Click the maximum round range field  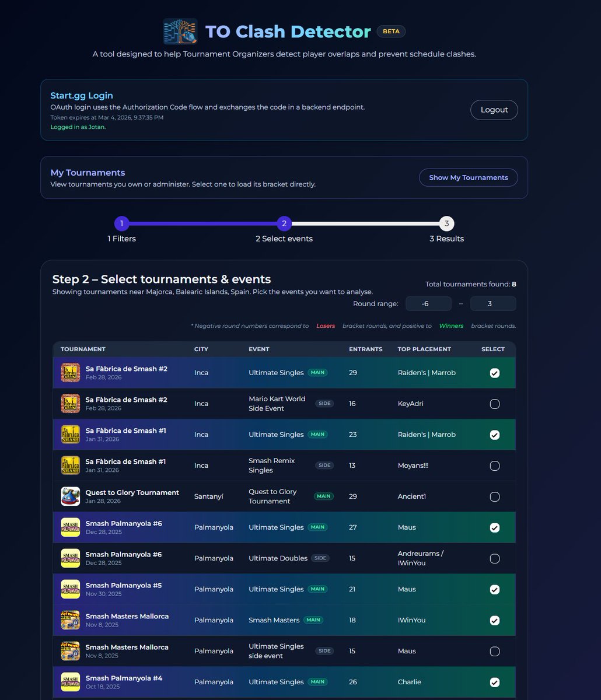pos(493,303)
